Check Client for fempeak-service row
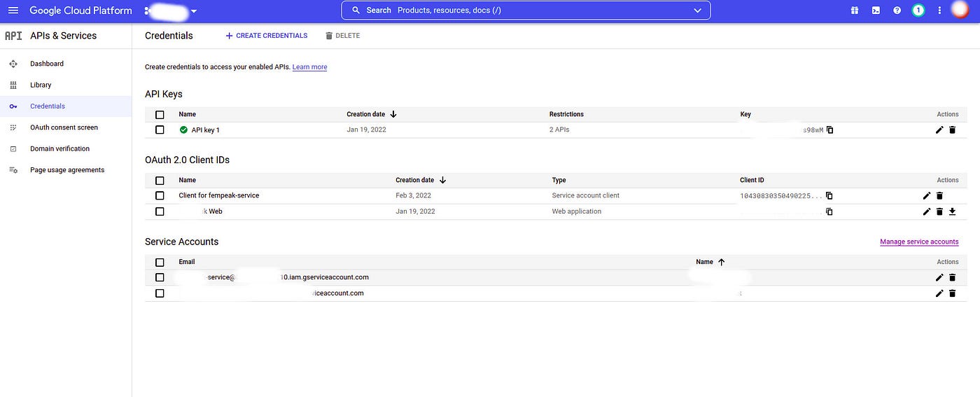The image size is (980, 397). tap(160, 196)
